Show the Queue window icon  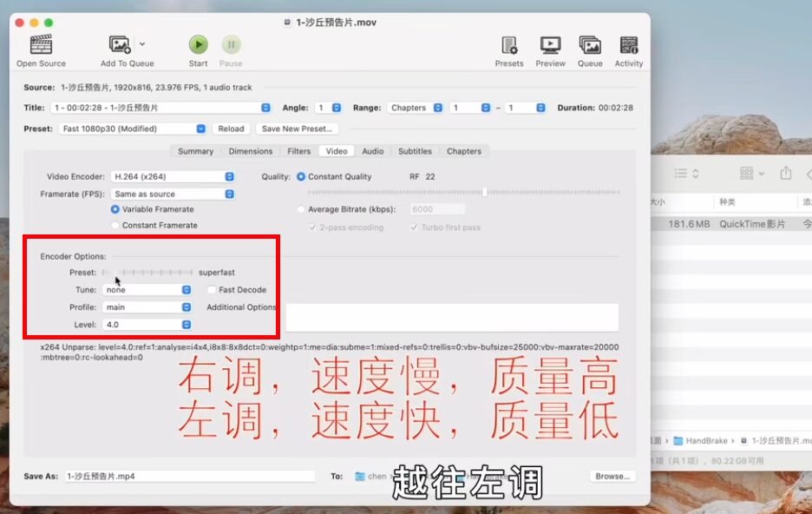click(x=590, y=45)
